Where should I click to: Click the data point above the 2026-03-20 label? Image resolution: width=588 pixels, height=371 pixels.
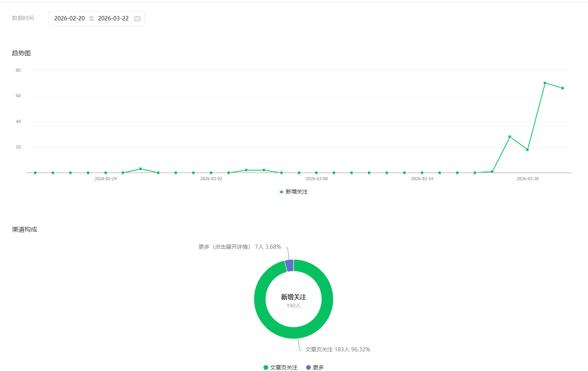point(527,150)
